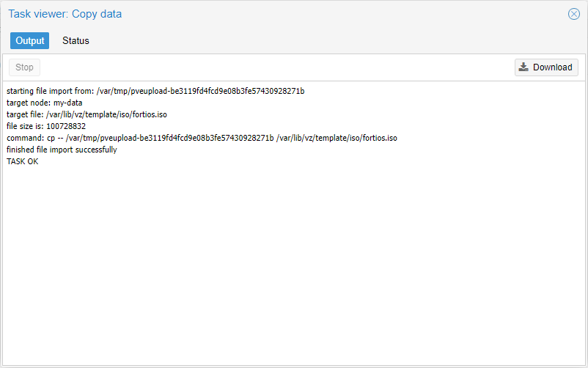Select the Output tab
This screenshot has width=588, height=368.
[x=29, y=40]
